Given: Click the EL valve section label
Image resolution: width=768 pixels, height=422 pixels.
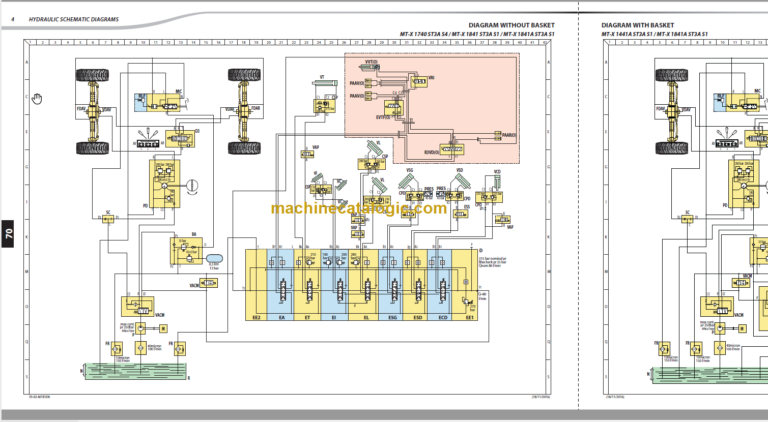Looking at the screenshot, I should 365,316.
